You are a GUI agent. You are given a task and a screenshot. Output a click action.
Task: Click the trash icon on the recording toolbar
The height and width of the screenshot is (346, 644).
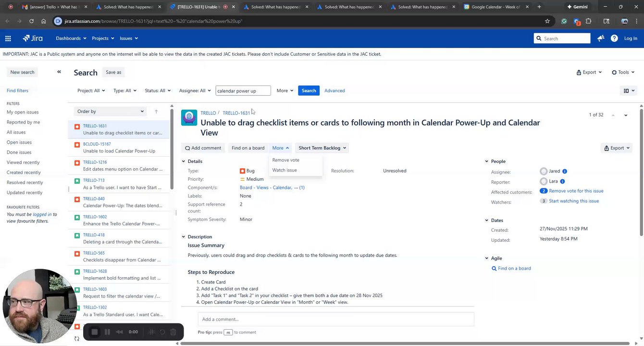point(173,332)
